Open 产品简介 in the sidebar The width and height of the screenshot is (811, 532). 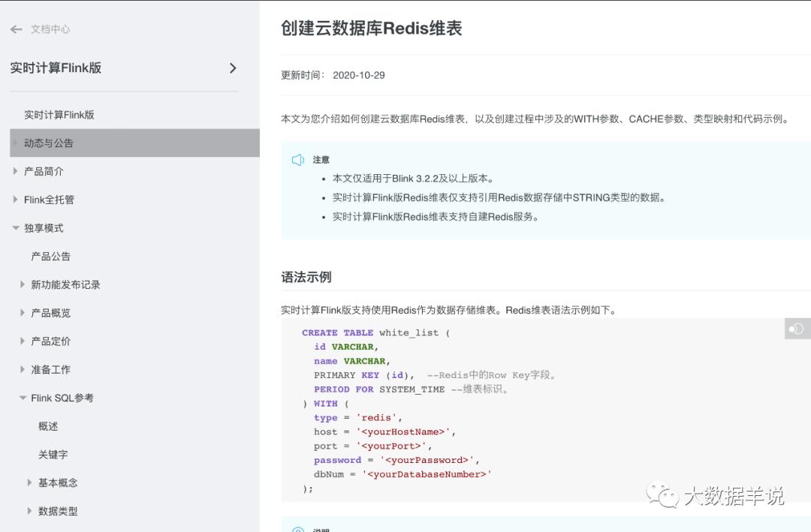click(x=44, y=171)
